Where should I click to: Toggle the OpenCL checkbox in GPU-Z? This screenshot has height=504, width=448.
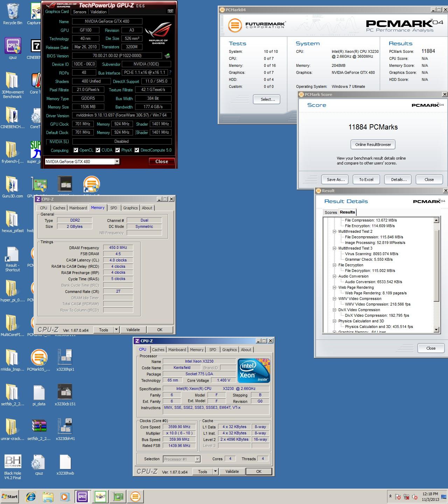76,150
